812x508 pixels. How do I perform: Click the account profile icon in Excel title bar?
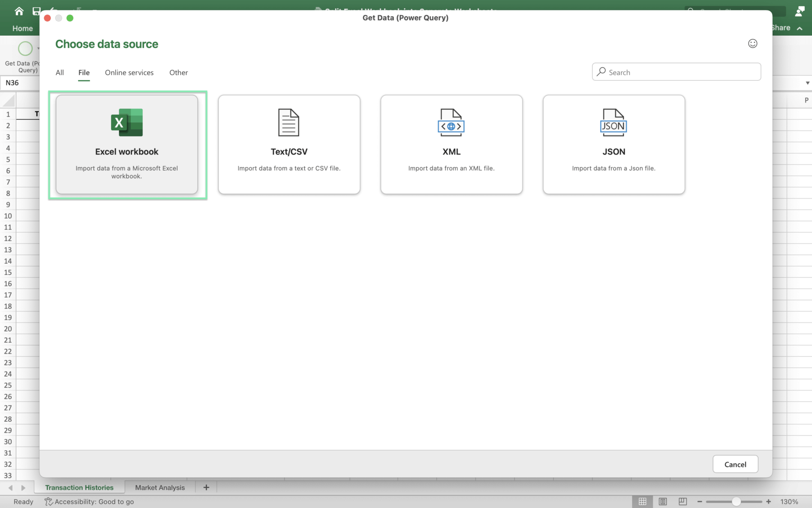[x=800, y=11]
